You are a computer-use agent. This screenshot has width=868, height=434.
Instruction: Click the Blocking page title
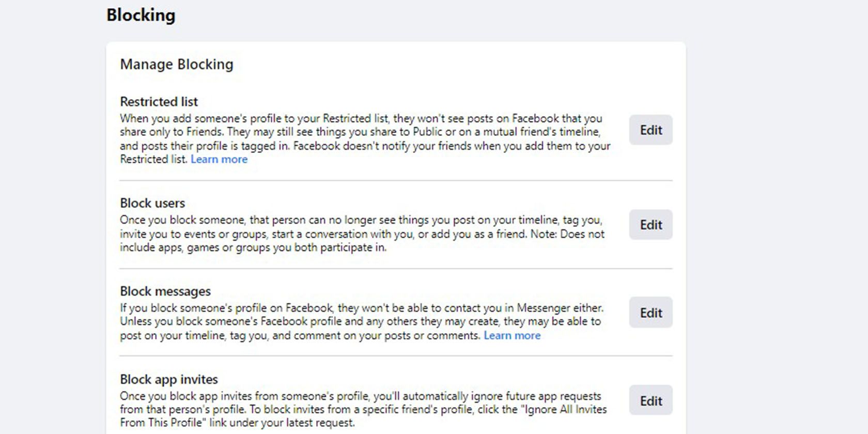tap(141, 15)
